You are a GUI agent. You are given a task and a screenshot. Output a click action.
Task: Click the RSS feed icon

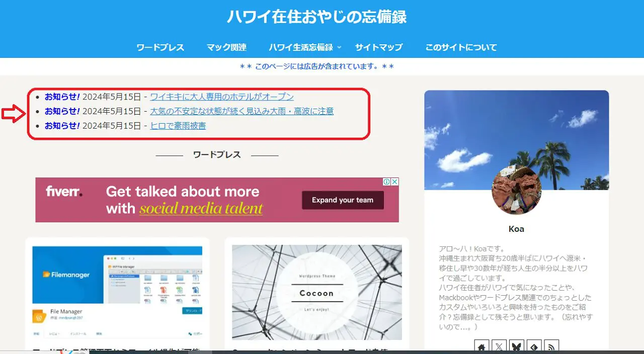(x=551, y=346)
